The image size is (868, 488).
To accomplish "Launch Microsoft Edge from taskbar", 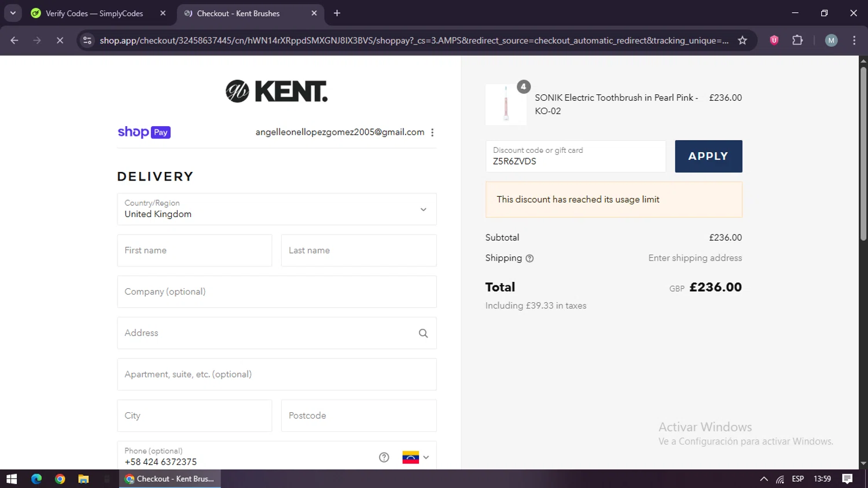I will pos(36,479).
